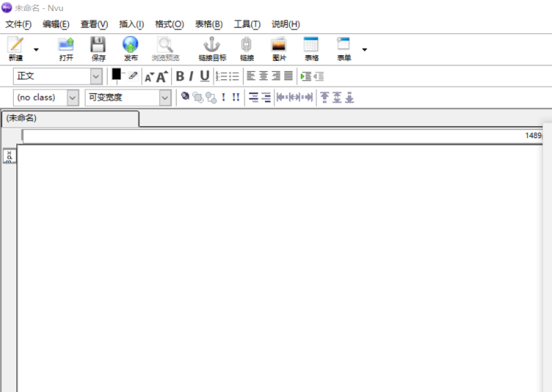Viewport: 552px width, 392px height.
Task: Click the 发布 (Publish) globe icon
Action: tap(130, 46)
